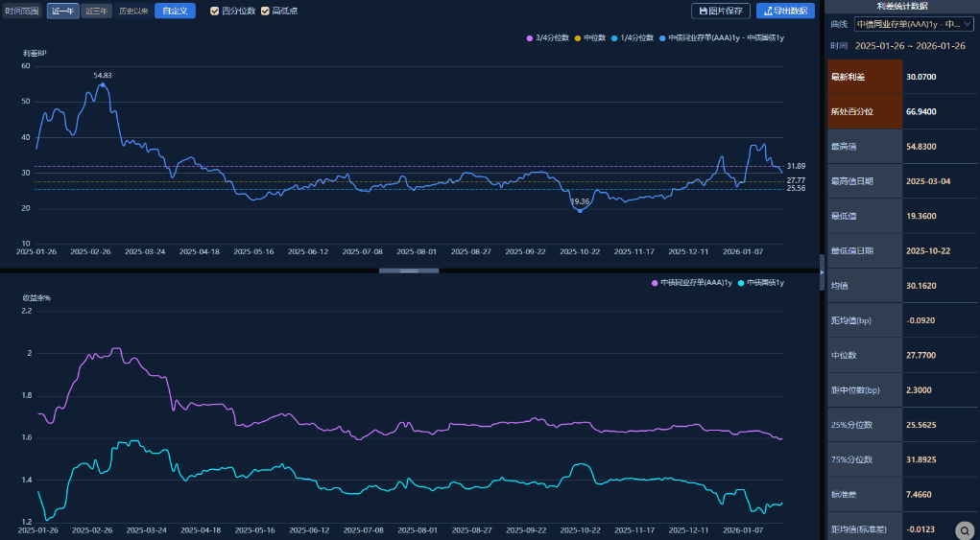Viewport: 980px width, 540px height.
Task: Click the 19.36 low point marker
Action: point(580,211)
